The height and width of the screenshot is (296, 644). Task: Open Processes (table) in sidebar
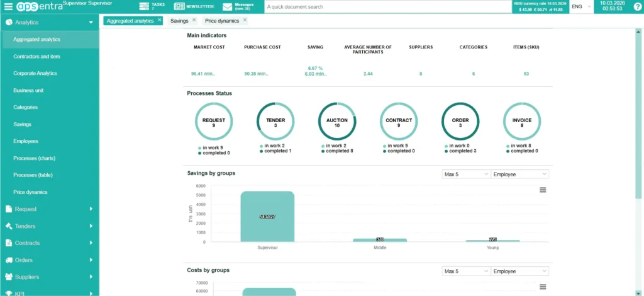[x=33, y=175]
